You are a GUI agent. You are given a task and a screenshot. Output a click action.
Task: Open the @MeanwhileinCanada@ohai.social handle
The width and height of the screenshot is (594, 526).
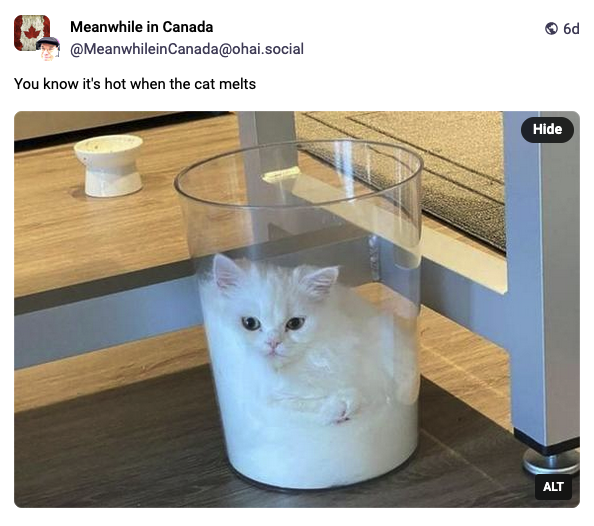click(x=187, y=49)
